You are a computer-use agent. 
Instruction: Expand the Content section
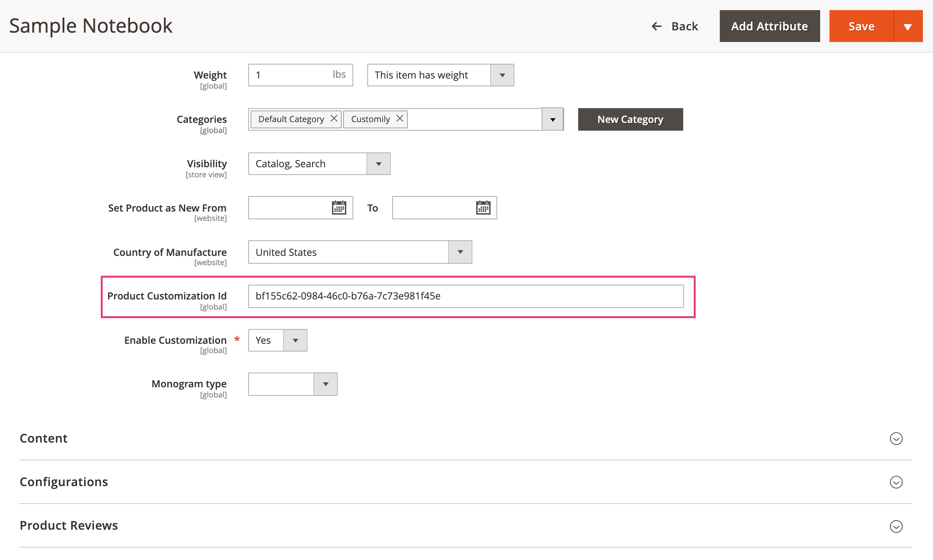[896, 438]
